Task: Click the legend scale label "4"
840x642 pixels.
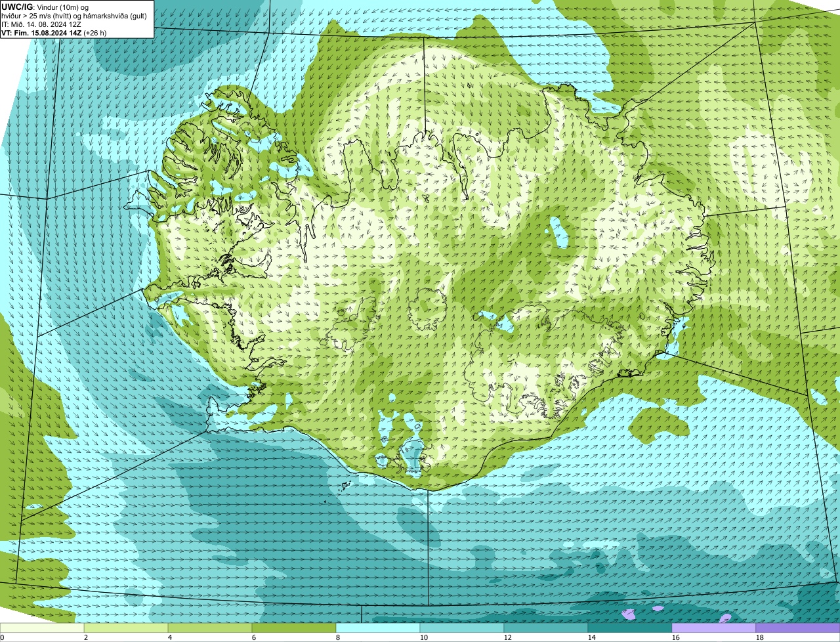Action: click(x=170, y=637)
